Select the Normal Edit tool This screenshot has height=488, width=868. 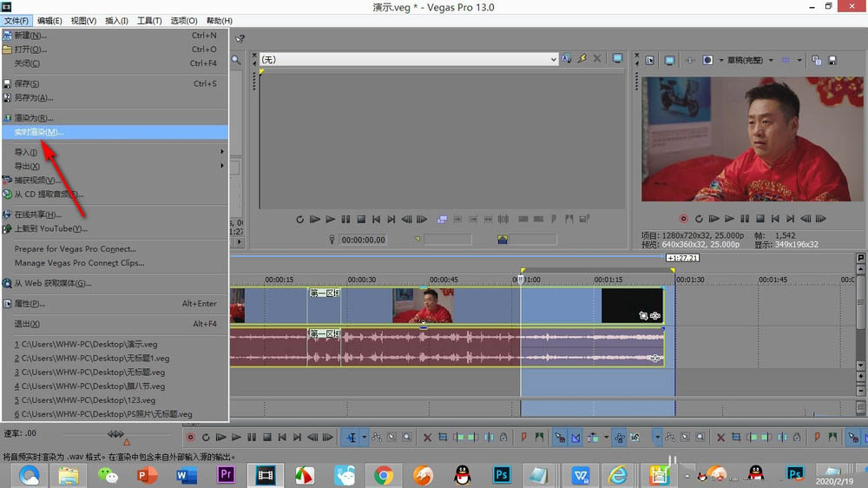coord(352,437)
